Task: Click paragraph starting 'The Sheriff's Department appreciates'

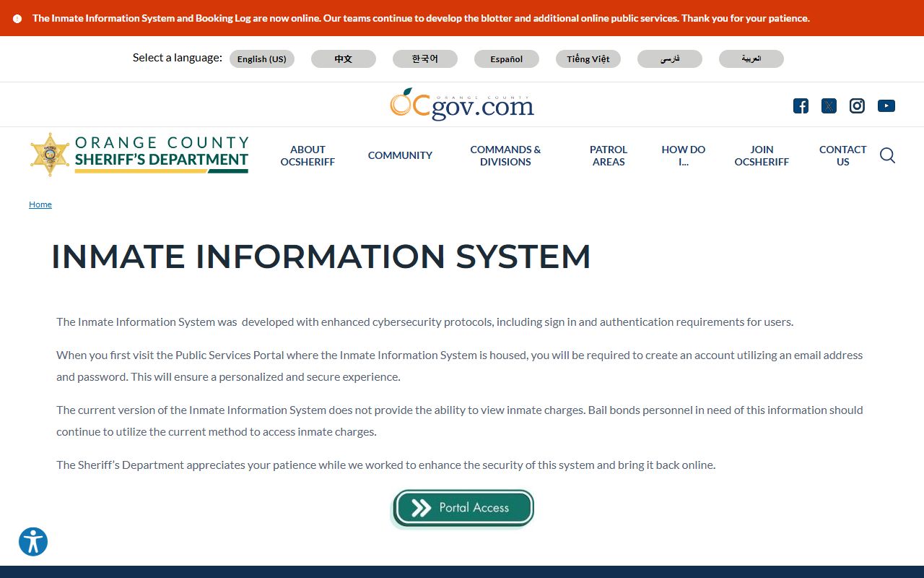Action: pyautogui.click(x=386, y=465)
